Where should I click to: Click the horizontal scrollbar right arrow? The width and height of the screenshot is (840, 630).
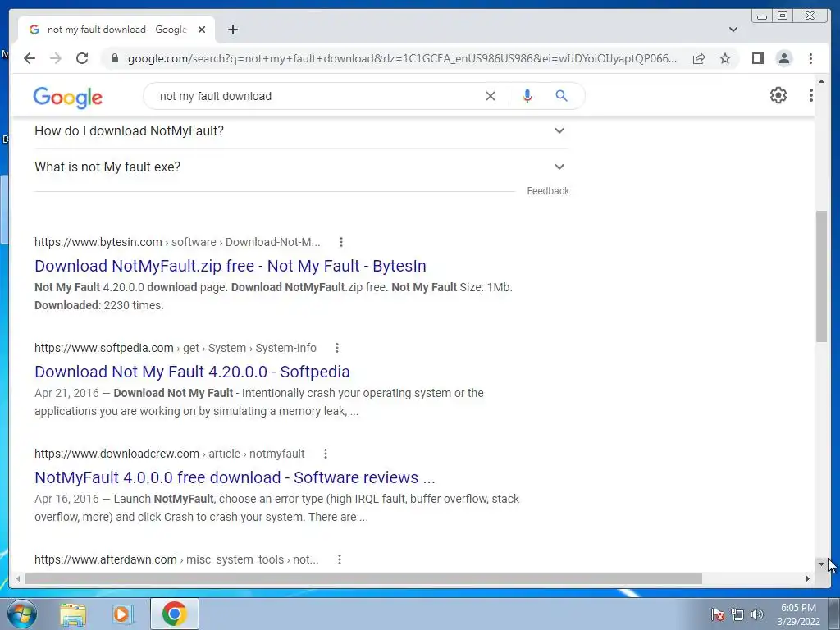[807, 578]
